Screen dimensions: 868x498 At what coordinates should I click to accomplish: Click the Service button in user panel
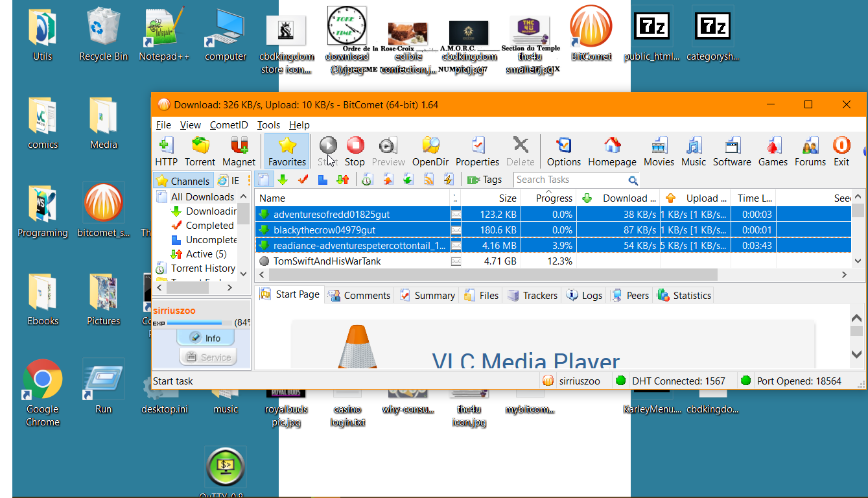208,357
